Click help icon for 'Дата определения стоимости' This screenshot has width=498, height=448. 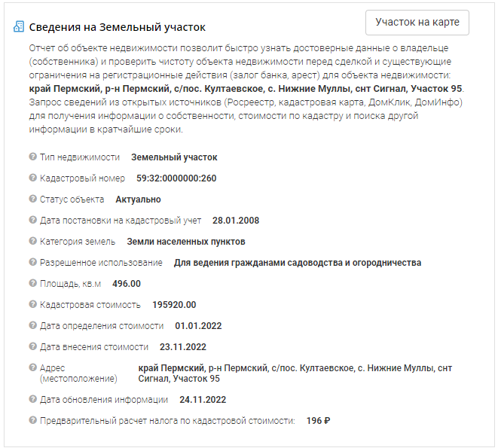point(32,326)
